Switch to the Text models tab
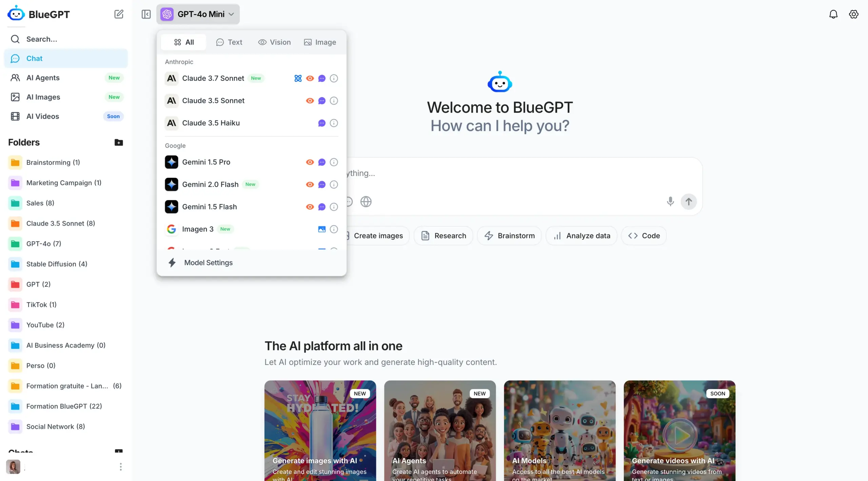The image size is (868, 481). click(x=229, y=42)
